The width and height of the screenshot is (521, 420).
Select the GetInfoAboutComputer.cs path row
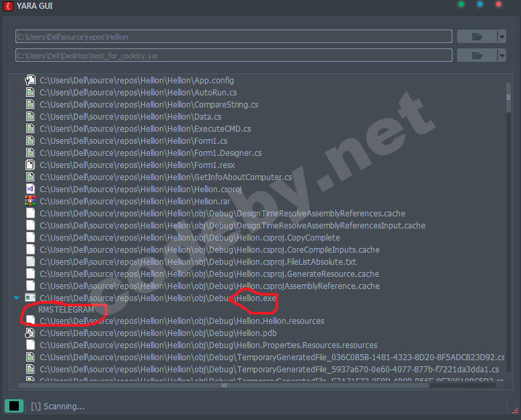[166, 177]
